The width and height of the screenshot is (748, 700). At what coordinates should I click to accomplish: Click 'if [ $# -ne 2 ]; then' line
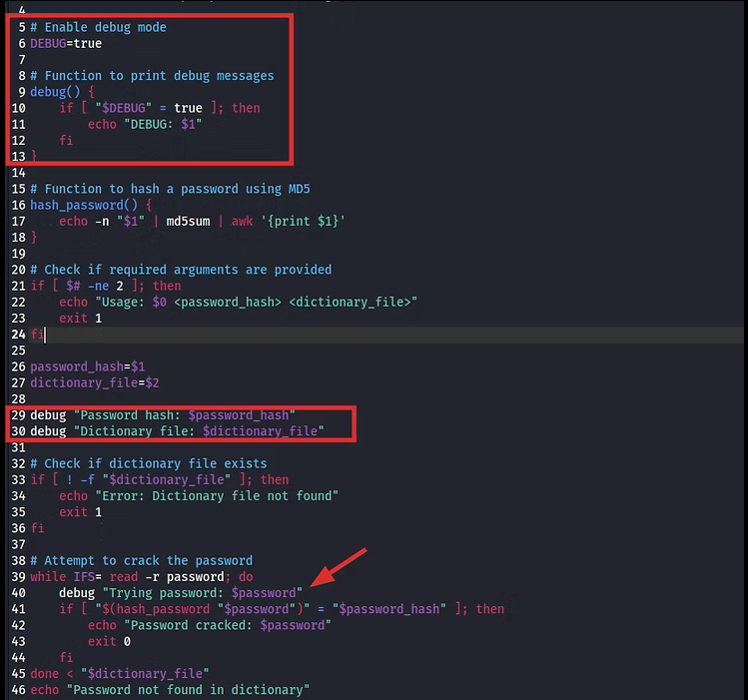click(x=106, y=286)
